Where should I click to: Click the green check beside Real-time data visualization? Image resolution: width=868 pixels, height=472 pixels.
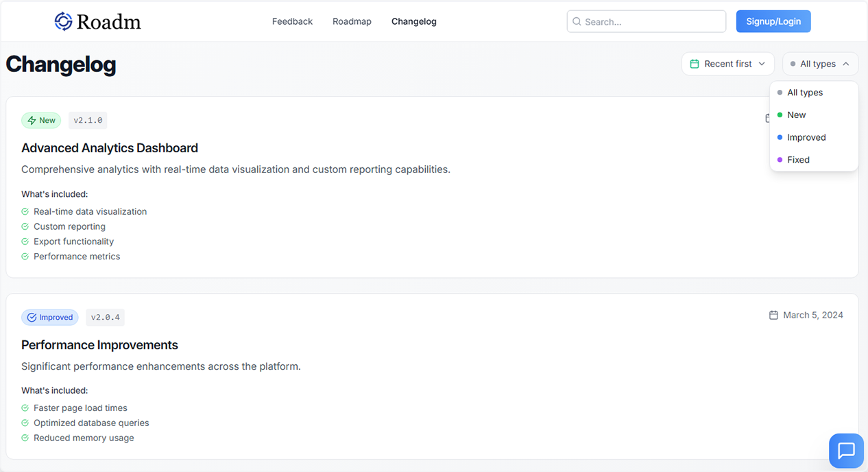[x=25, y=211]
